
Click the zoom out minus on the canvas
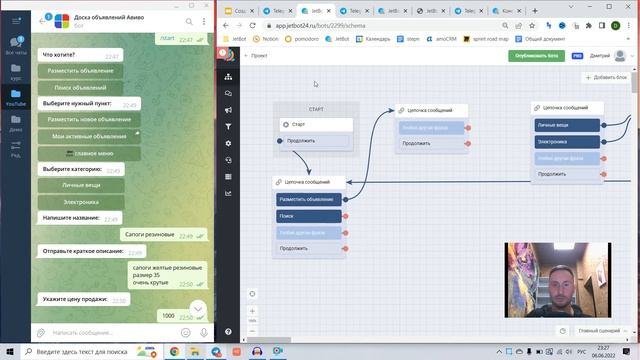click(252, 331)
